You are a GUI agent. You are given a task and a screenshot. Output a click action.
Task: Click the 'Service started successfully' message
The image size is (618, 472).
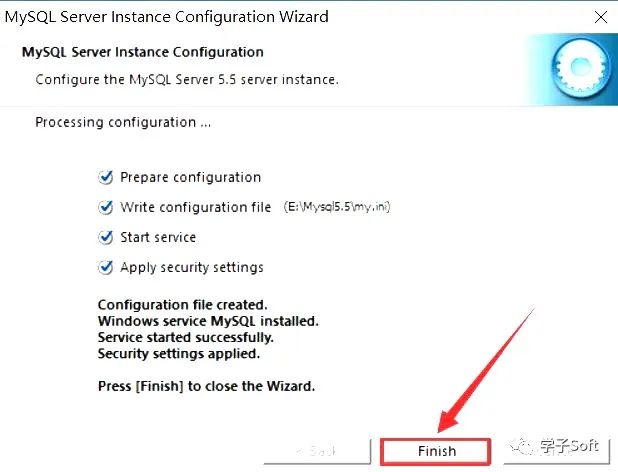[x=186, y=337]
